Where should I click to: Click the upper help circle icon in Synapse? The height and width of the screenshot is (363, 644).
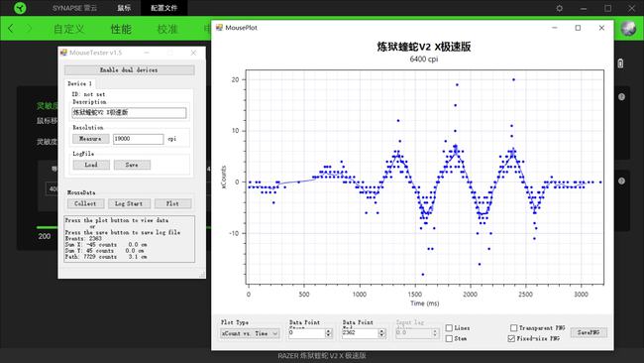[621, 97]
